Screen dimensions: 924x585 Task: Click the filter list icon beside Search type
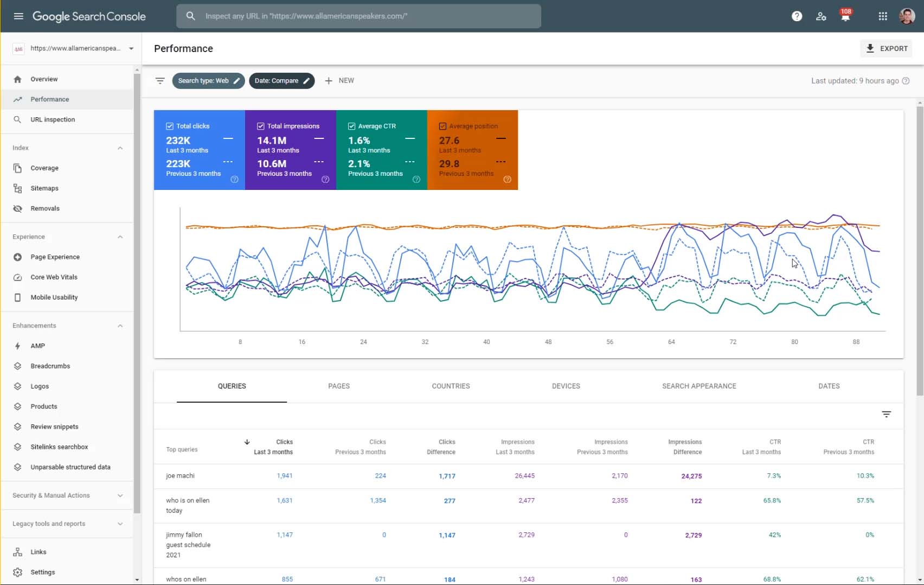160,81
